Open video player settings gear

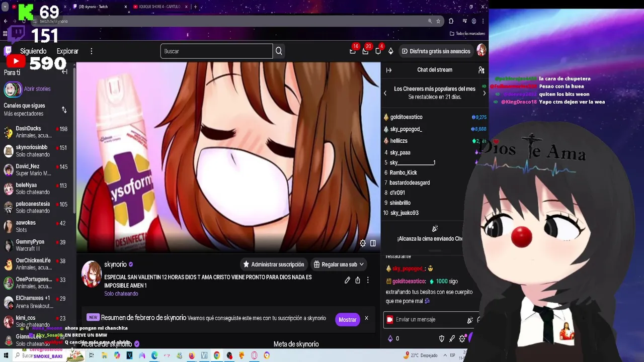tap(363, 243)
